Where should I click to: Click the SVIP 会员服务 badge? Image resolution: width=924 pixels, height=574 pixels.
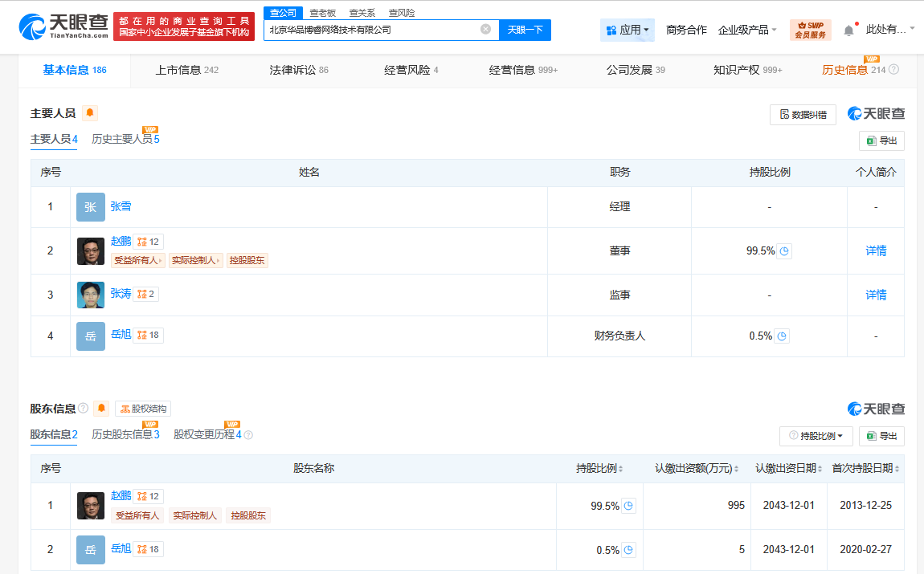tap(810, 30)
